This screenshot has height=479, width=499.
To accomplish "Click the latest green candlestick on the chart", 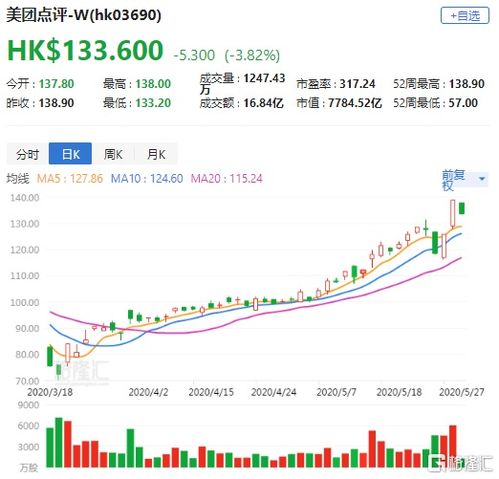I will 462,208.
